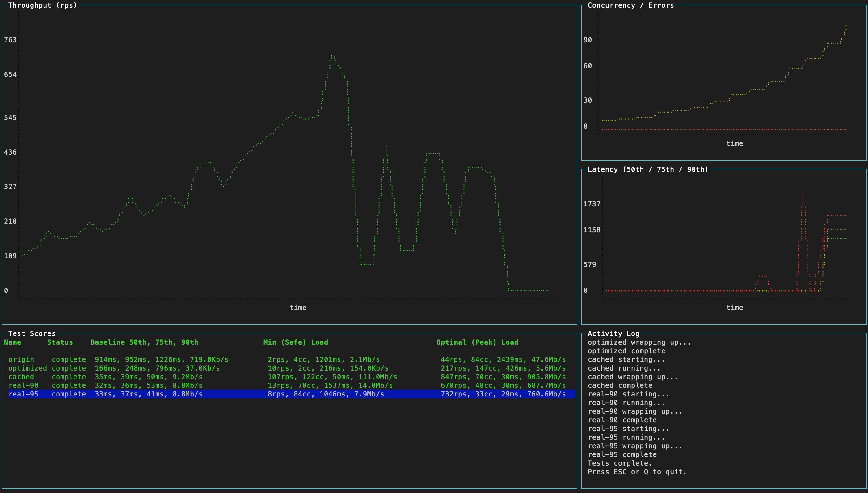This screenshot has width=868, height=493.
Task: Click the Concurrency / Errors panel title
Action: coord(630,5)
